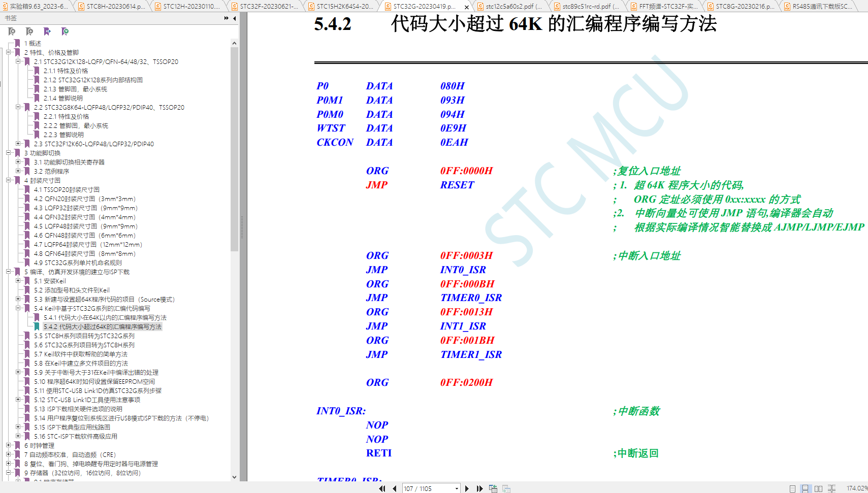
Task: Open bookmark '2.2.2 管脚图，最小系统'
Action: point(76,126)
